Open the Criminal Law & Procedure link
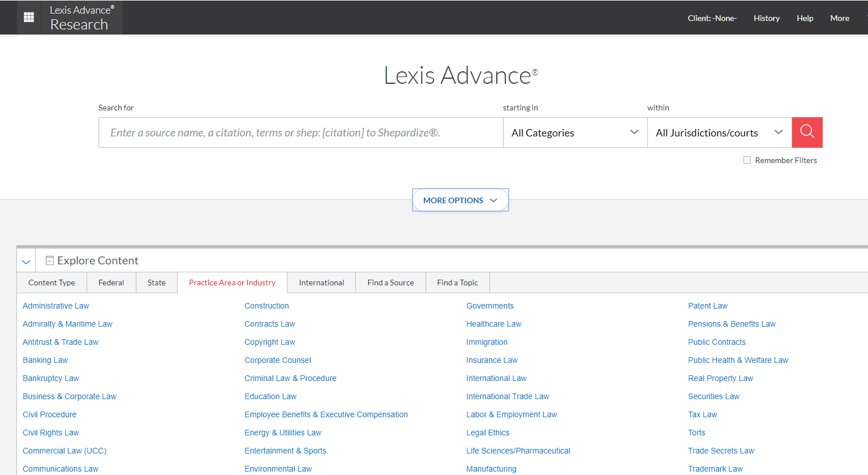This screenshot has width=868, height=475. coord(290,378)
